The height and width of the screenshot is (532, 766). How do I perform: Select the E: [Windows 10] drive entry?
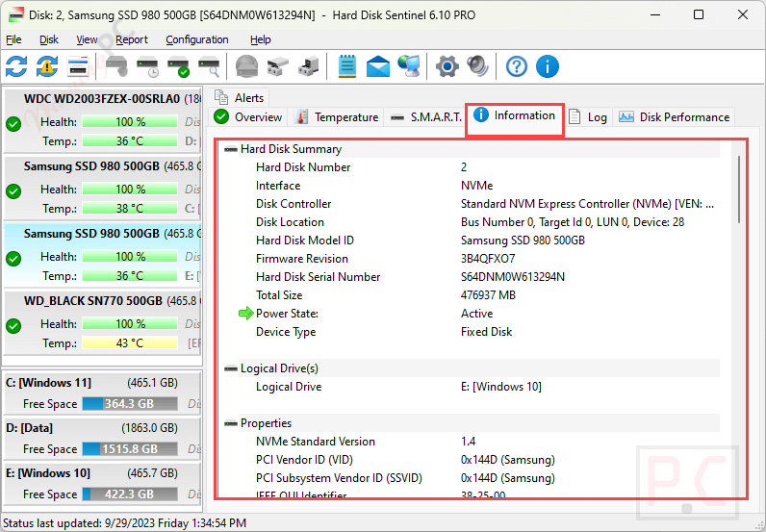[102, 483]
